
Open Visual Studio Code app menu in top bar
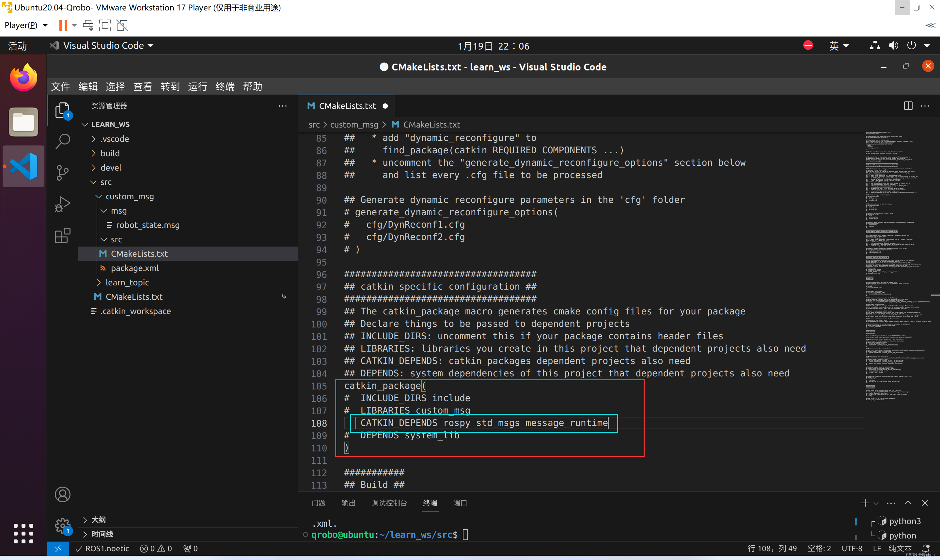pos(102,46)
